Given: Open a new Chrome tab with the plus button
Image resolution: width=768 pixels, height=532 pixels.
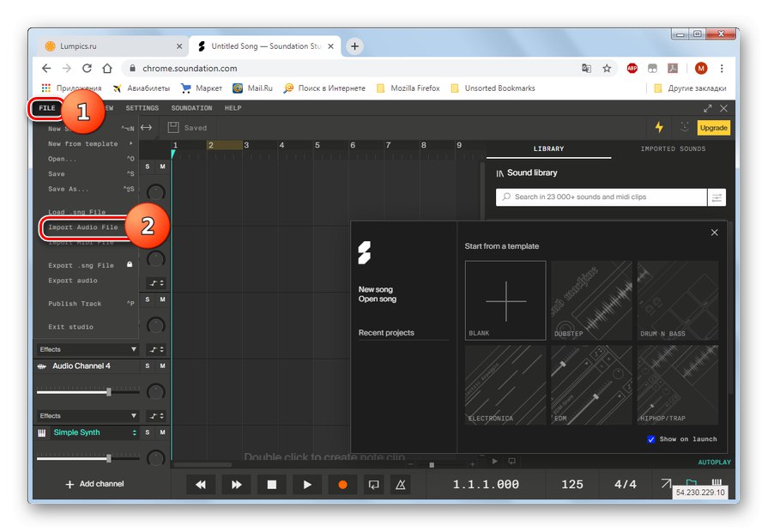Looking at the screenshot, I should pyautogui.click(x=354, y=46).
